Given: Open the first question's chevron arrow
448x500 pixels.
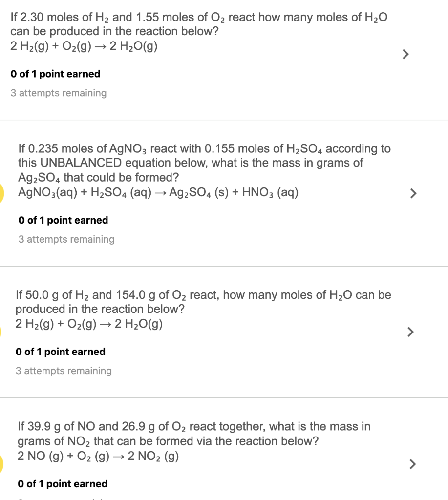Looking at the screenshot, I should pos(405,54).
